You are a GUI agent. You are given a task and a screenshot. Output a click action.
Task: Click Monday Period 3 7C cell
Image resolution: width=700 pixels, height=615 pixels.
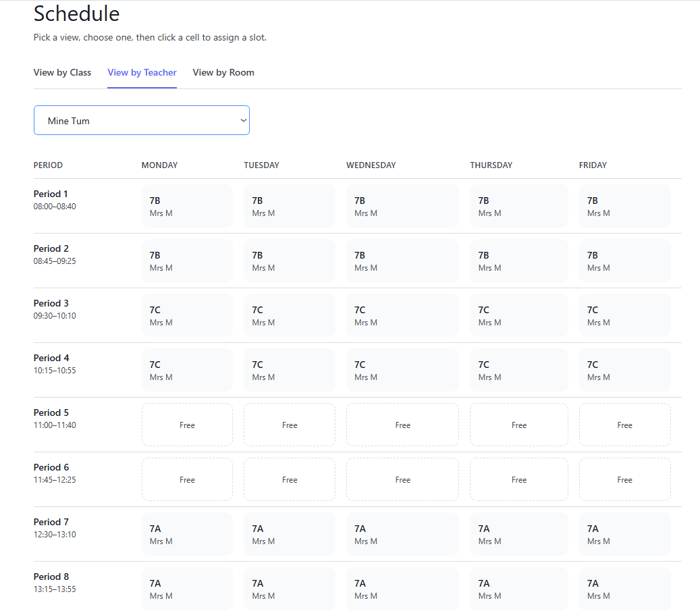click(x=187, y=315)
